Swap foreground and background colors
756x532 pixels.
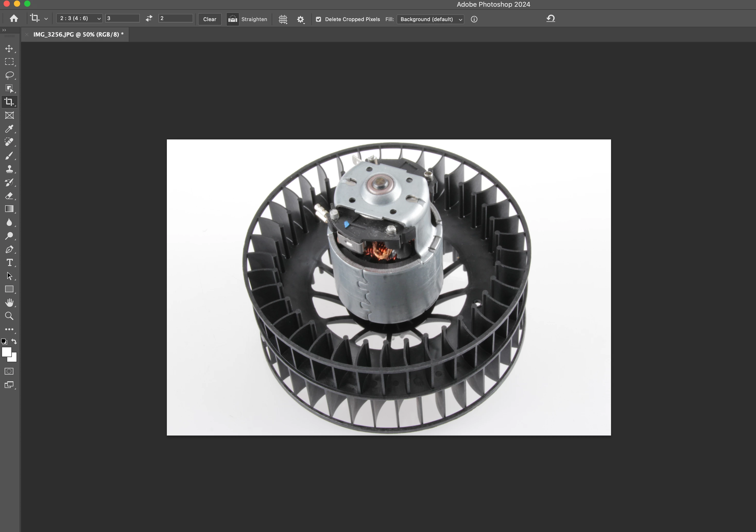(x=14, y=342)
